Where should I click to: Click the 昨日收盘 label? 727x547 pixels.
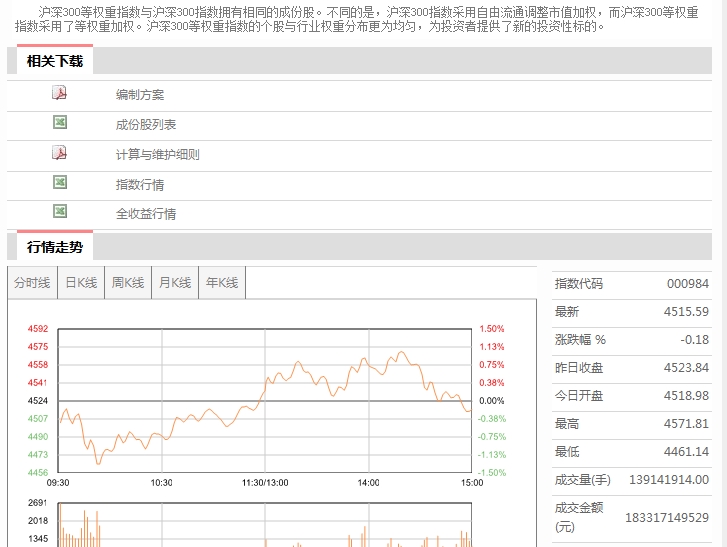coord(579,368)
